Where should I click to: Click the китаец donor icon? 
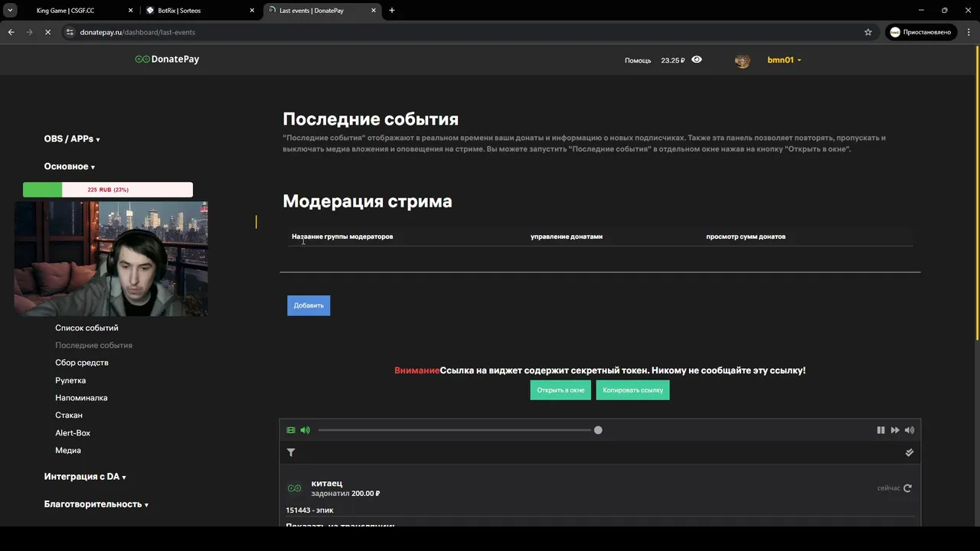pyautogui.click(x=294, y=488)
